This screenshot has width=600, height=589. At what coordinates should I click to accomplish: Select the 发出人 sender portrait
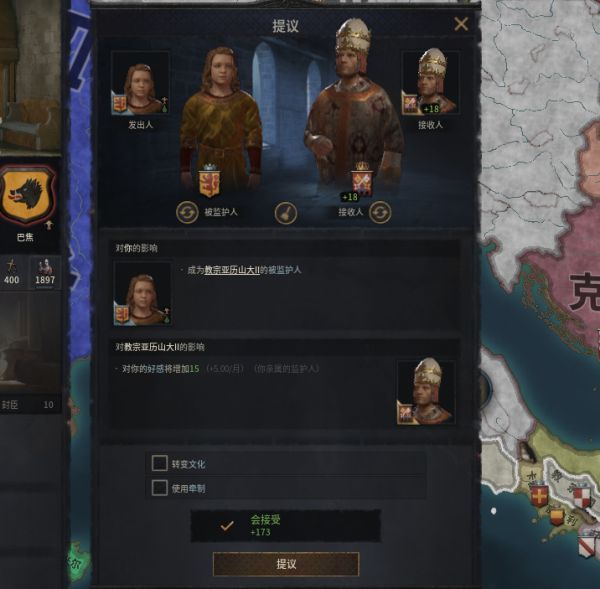tap(140, 83)
